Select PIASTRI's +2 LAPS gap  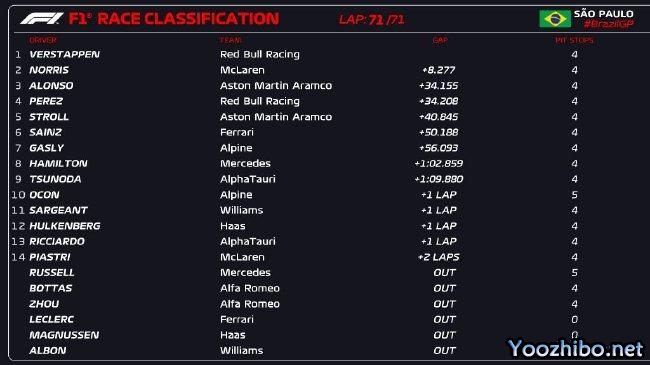[439, 257]
